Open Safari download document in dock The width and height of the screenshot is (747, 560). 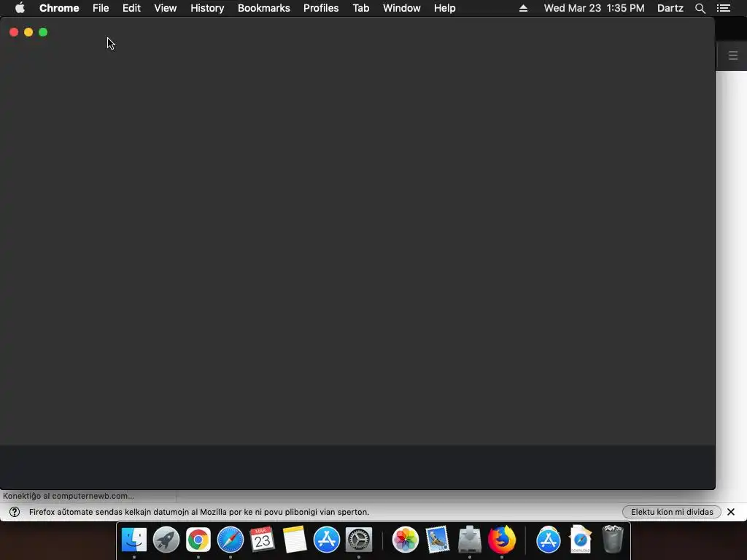pos(580,540)
